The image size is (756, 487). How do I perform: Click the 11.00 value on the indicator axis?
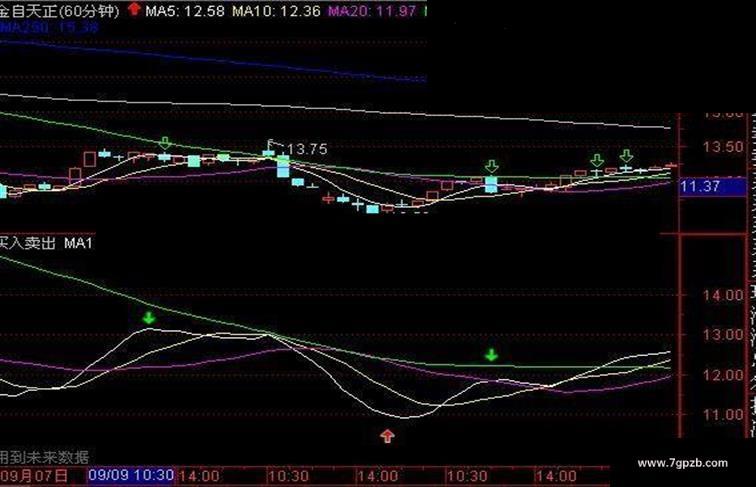pyautogui.click(x=723, y=414)
